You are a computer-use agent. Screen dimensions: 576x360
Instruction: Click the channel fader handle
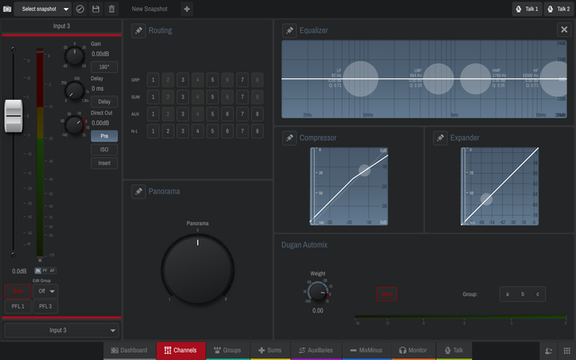14,116
